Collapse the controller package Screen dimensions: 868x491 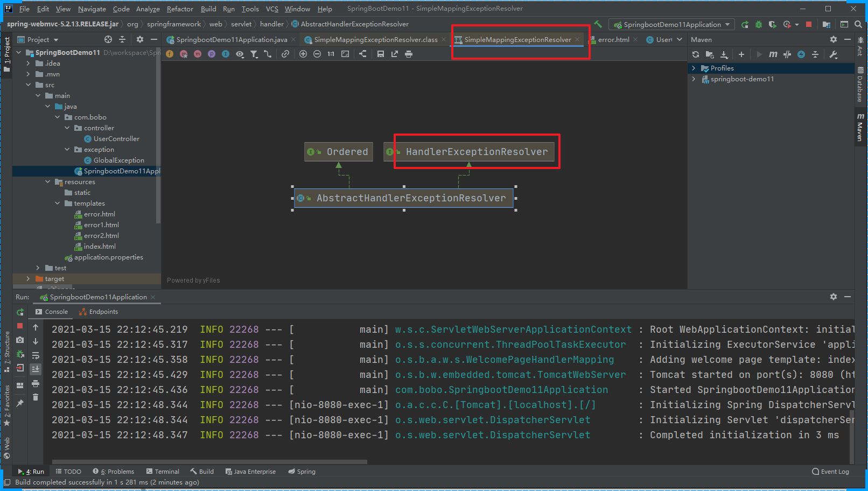67,128
